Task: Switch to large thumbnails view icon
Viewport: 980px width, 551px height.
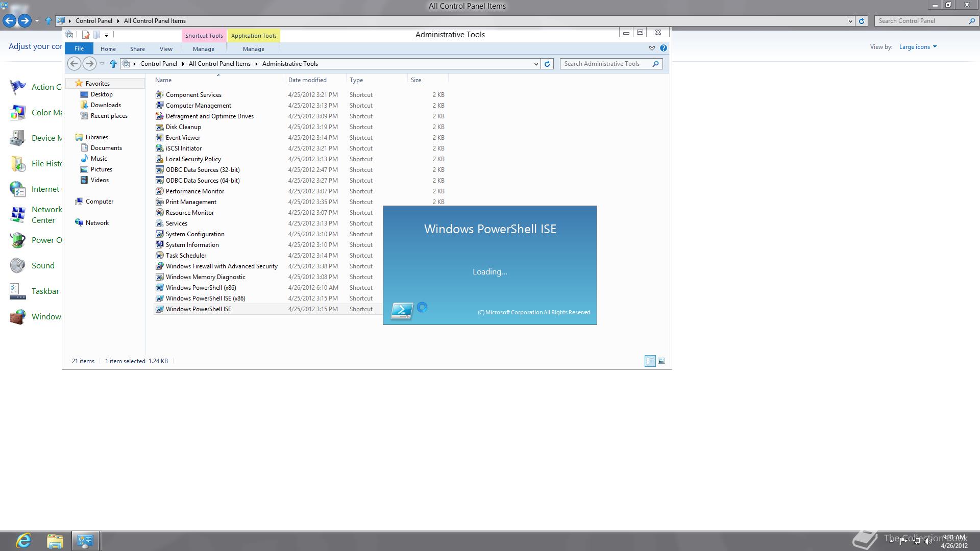Action: coord(661,361)
